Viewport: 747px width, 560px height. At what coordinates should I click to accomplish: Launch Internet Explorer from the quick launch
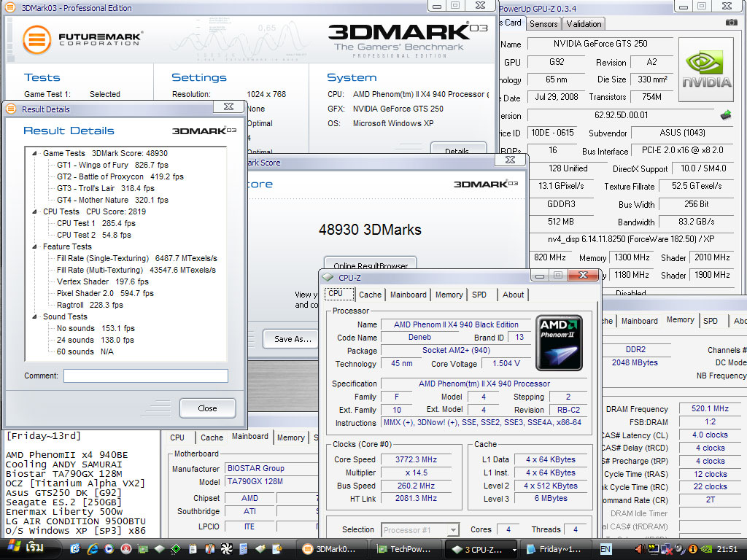92,549
